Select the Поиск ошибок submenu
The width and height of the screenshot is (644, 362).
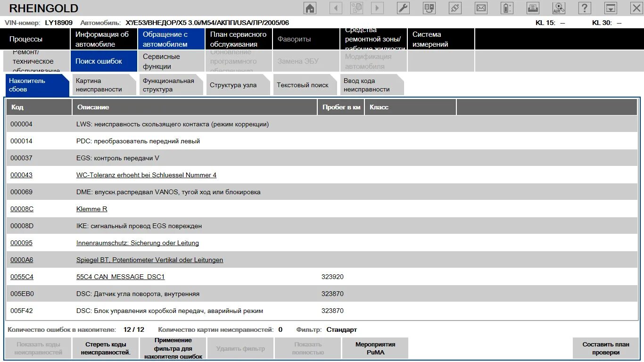[104, 61]
